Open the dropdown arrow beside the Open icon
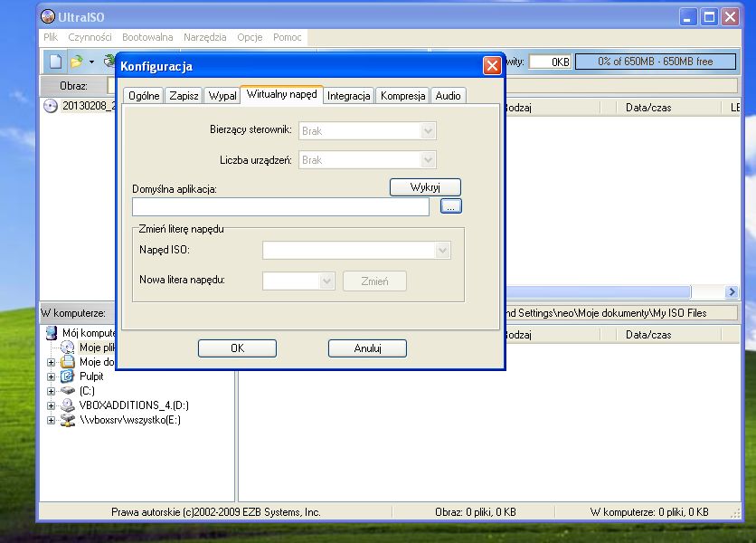The image size is (756, 543). click(91, 62)
